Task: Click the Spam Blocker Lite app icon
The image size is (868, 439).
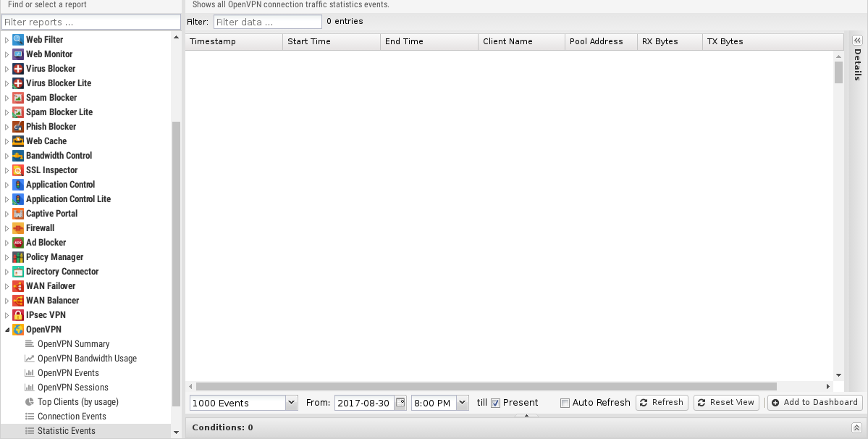Action: (x=17, y=112)
